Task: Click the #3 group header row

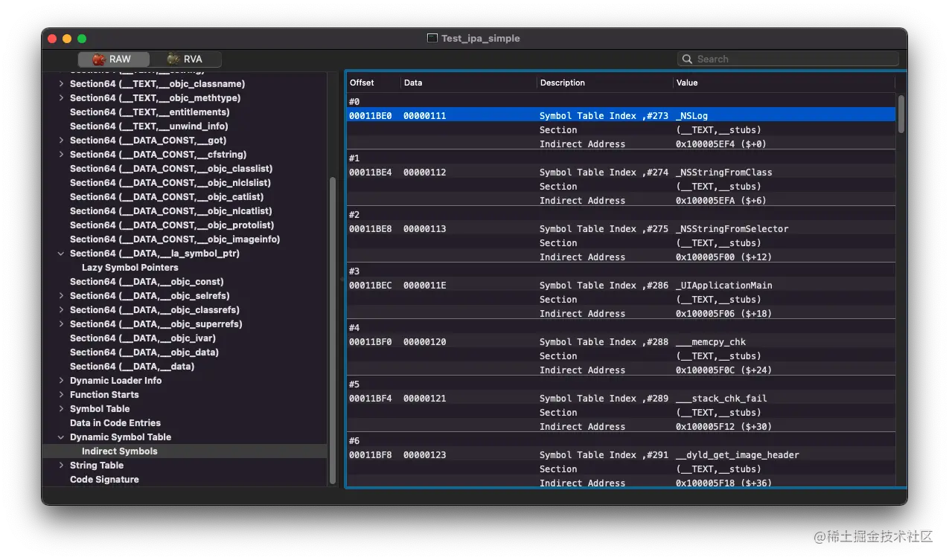Action: coord(621,271)
